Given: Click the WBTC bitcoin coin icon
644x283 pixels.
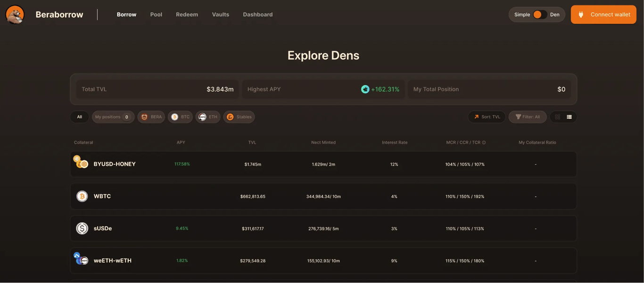Looking at the screenshot, I should 82,196.
